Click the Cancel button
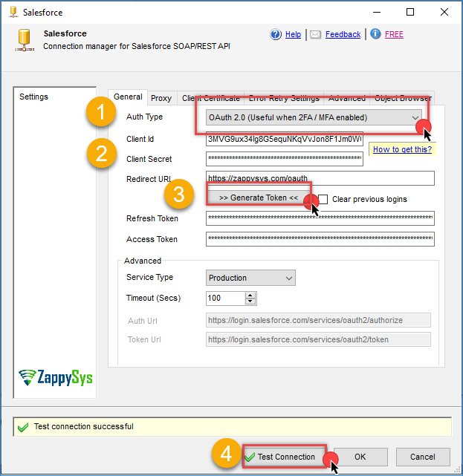This screenshot has width=463, height=476. 423,457
